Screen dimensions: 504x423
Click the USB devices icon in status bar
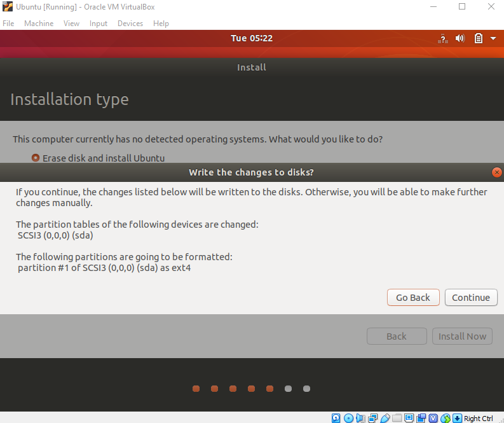385,418
